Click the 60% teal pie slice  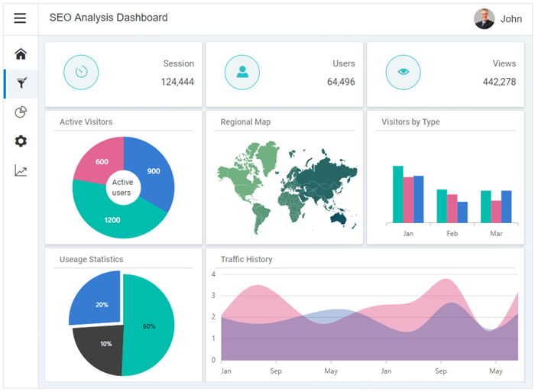pyautogui.click(x=149, y=326)
